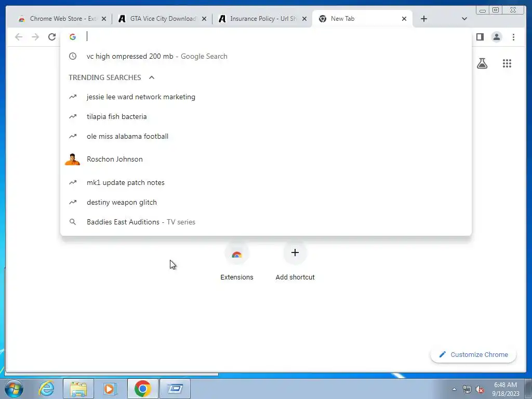
Task: Click the Add shortcut button
Action: coord(295,261)
